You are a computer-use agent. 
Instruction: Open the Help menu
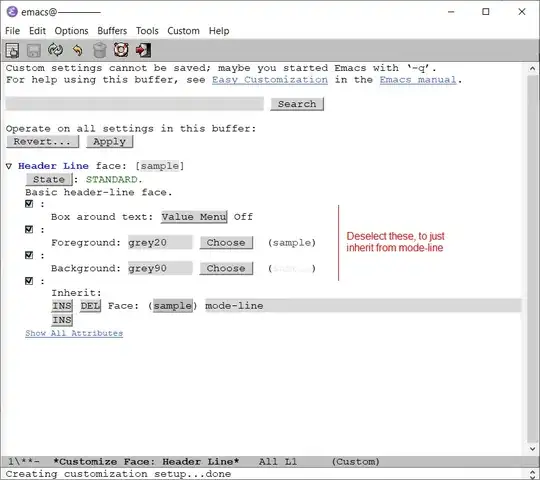coord(219,31)
